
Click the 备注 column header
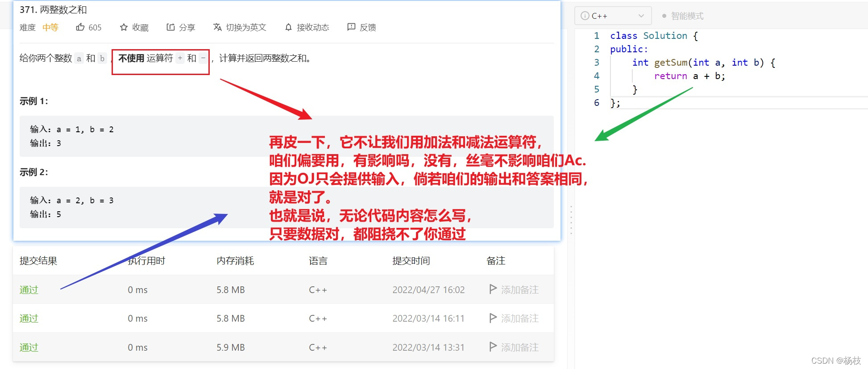(x=496, y=261)
